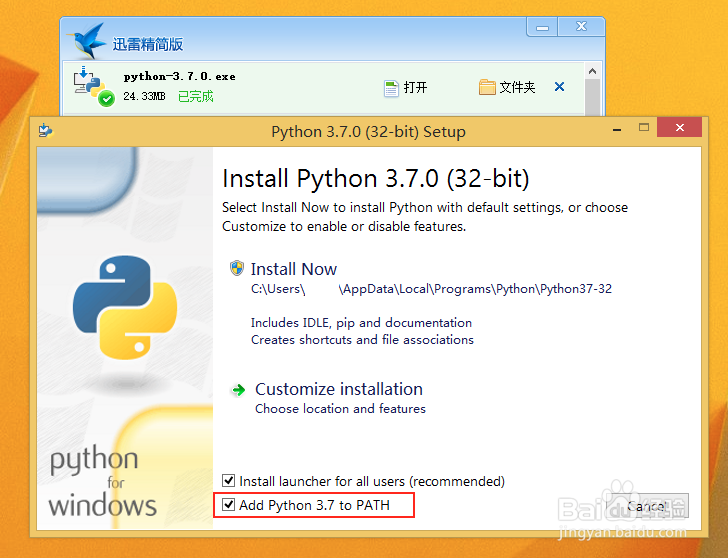Choose Customize installation option

(x=339, y=389)
